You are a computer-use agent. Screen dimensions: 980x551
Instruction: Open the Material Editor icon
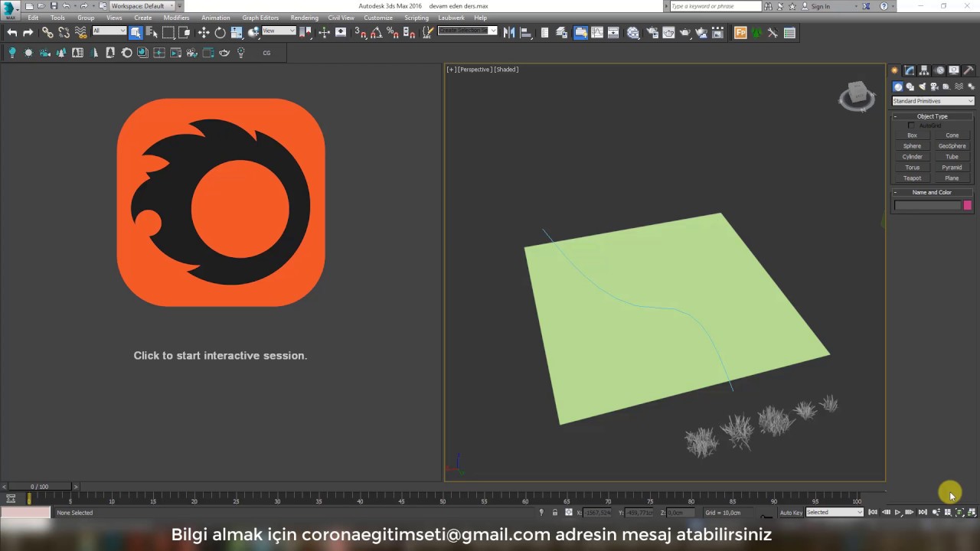(x=633, y=33)
